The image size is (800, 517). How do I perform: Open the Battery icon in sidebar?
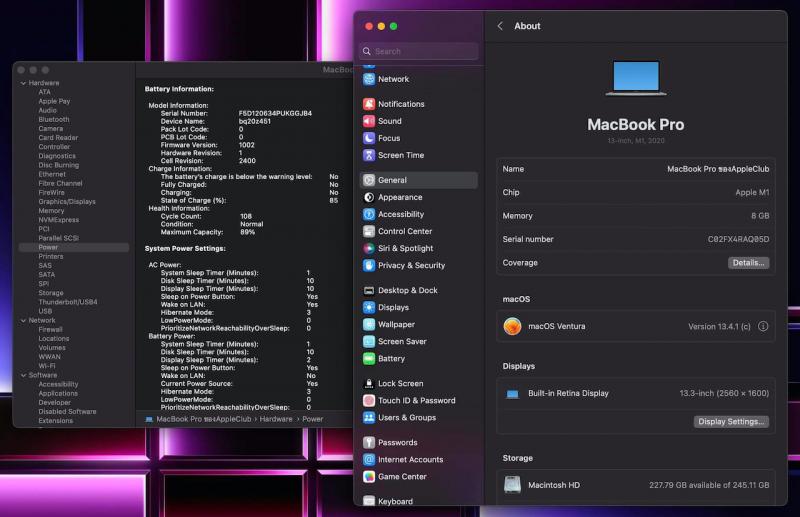[x=369, y=359]
